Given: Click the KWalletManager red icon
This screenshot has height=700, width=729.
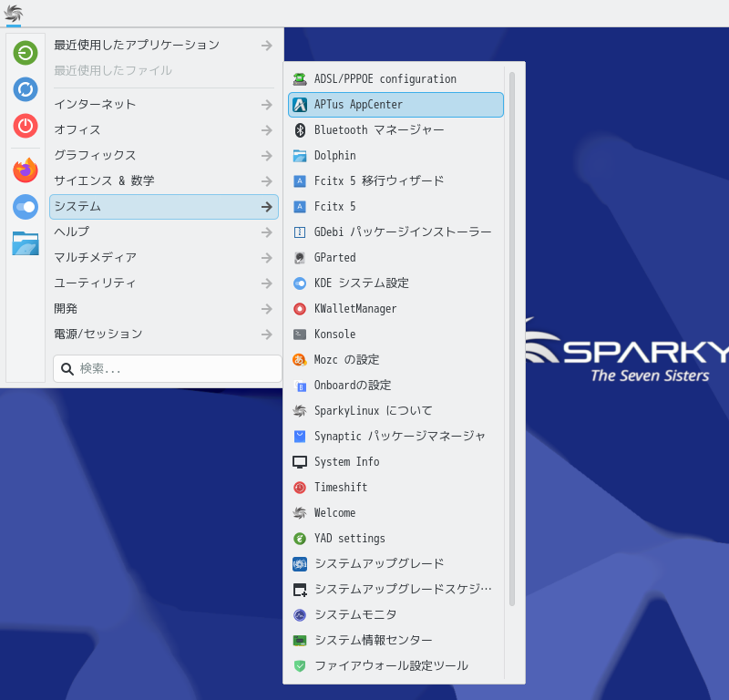Looking at the screenshot, I should [x=300, y=309].
